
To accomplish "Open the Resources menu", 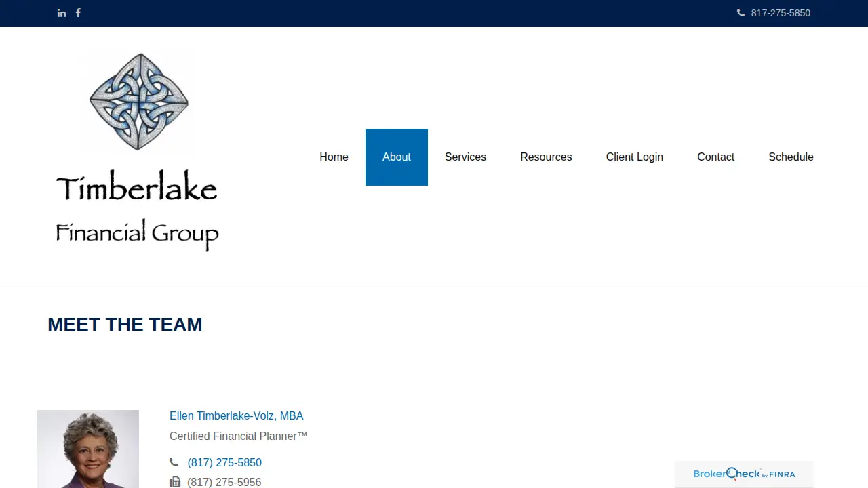I will (x=546, y=157).
